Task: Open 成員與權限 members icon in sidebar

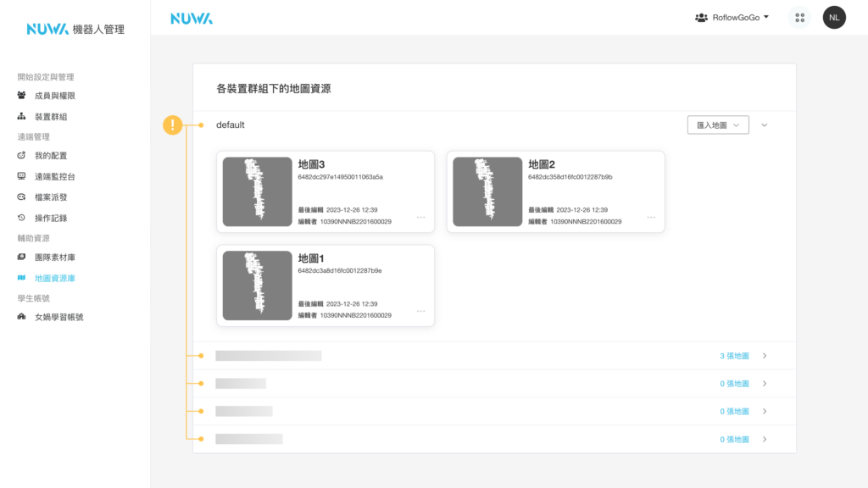Action: pos(21,96)
